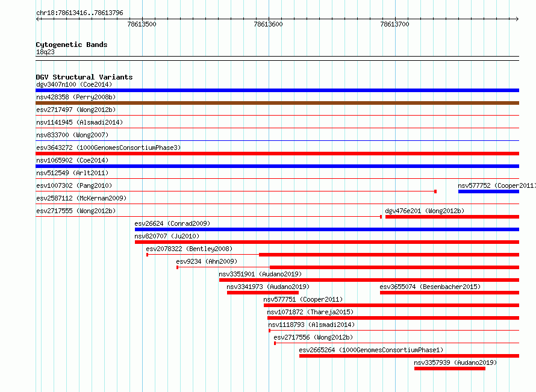Viewport: 536px width, 392px height.
Task: Click the blue nsv1065902 variant bar
Action: pos(277,166)
